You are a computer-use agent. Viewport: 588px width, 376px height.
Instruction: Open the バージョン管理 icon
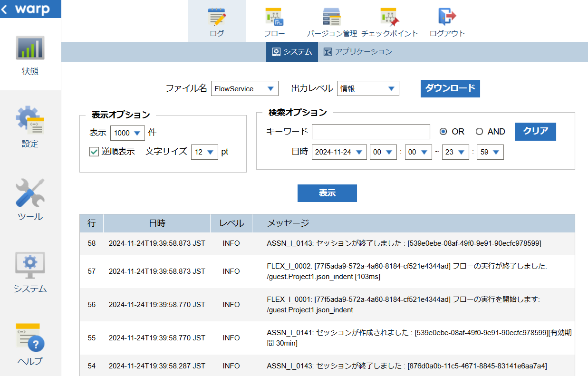332,16
